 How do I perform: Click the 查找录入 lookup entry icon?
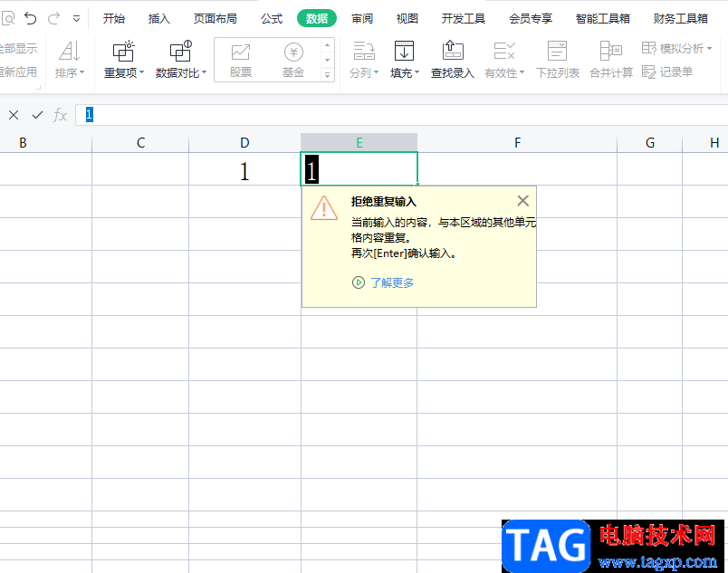[452, 51]
